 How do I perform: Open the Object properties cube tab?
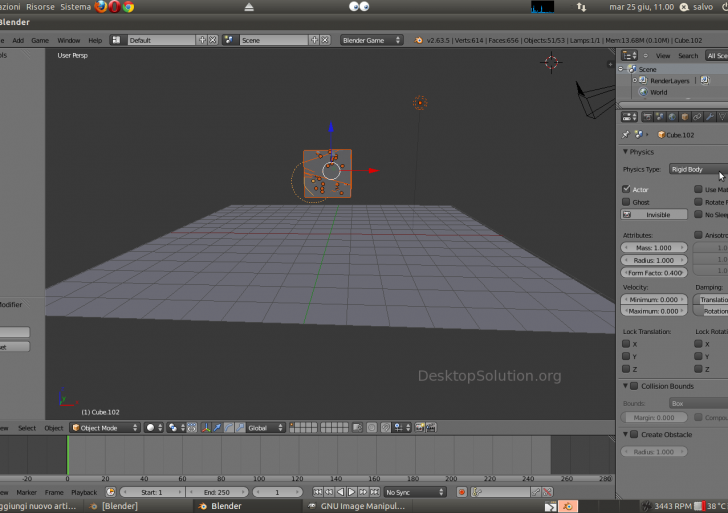(683, 117)
